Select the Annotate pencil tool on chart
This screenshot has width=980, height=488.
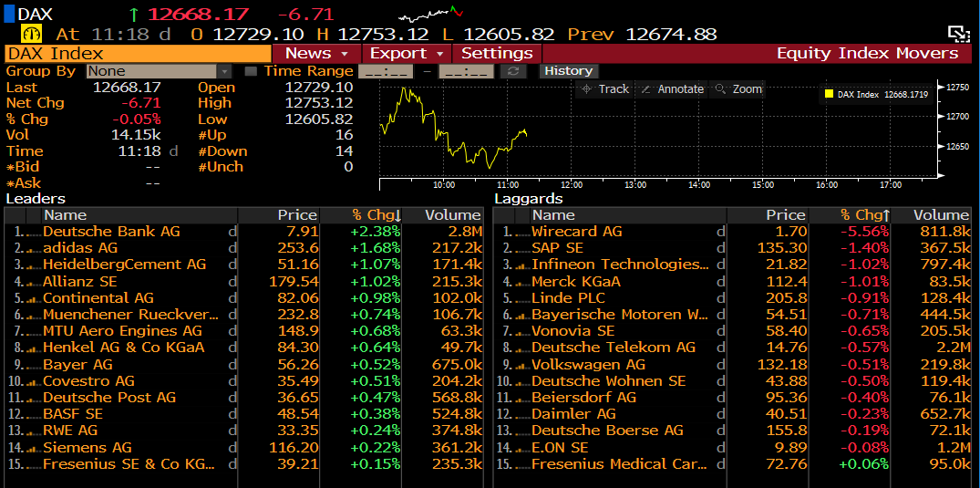(x=673, y=88)
